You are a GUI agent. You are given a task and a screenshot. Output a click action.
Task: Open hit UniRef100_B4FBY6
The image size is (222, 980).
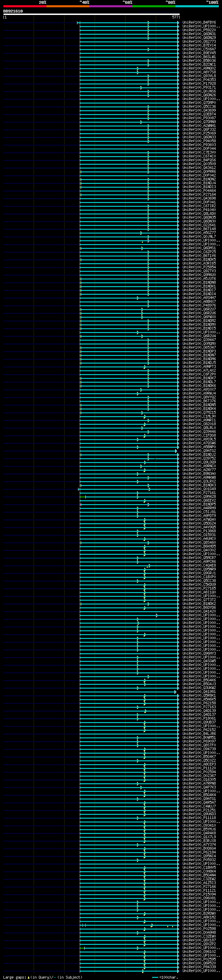199,23
